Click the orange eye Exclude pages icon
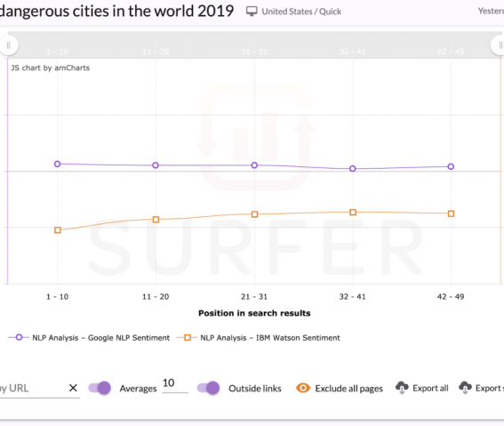This screenshot has width=504, height=426. [x=303, y=388]
